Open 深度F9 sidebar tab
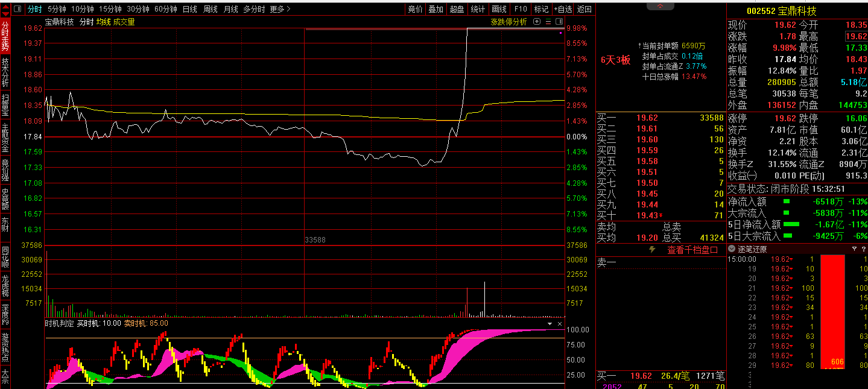Viewport: 868px width, 389px height. point(5,315)
